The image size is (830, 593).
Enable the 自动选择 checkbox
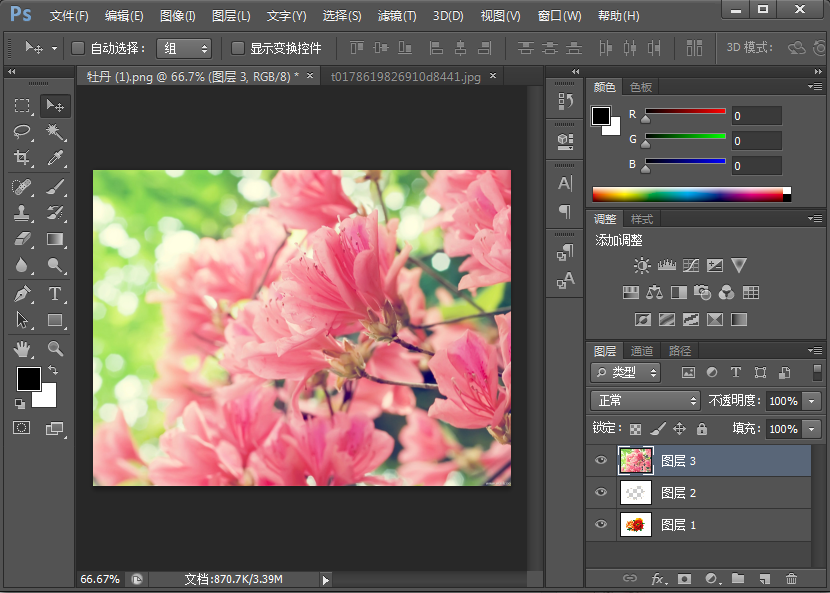click(x=78, y=48)
